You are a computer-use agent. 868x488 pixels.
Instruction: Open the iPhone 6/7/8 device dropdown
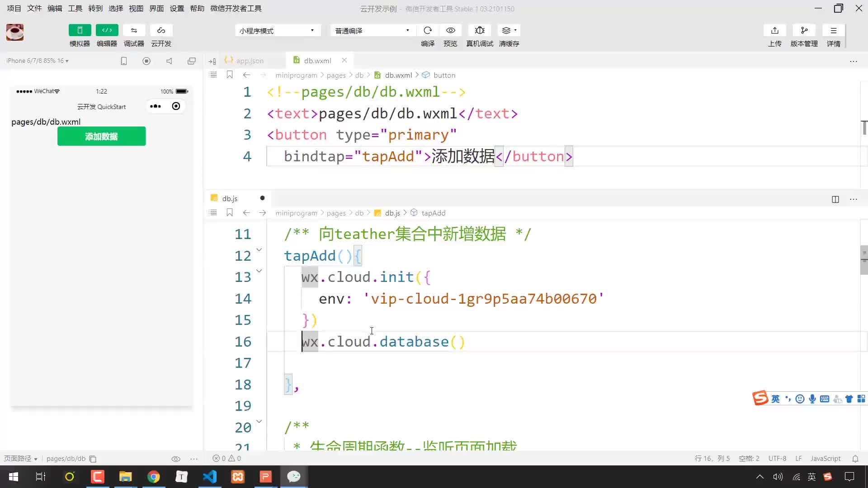tap(38, 61)
